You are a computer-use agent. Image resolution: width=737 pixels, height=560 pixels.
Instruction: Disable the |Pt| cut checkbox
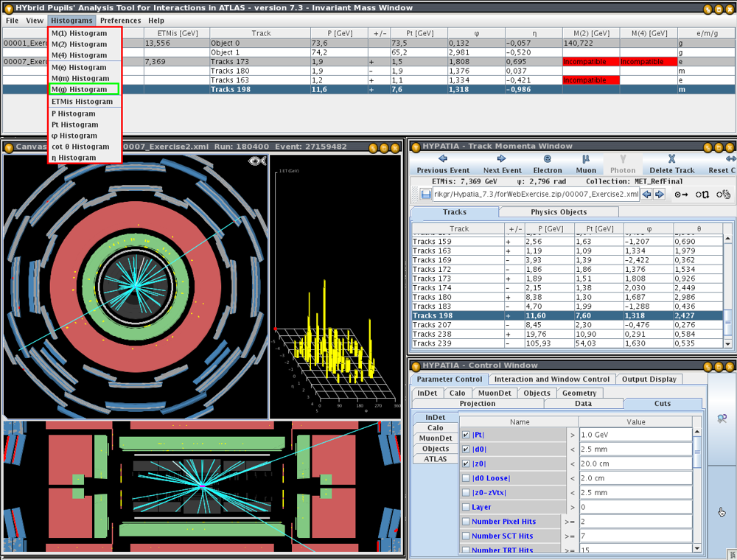click(x=465, y=435)
